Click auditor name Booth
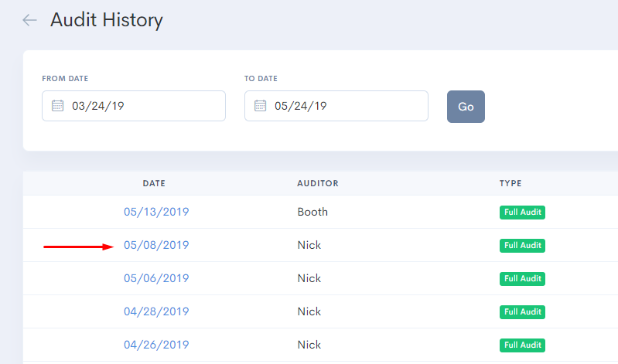 312,212
